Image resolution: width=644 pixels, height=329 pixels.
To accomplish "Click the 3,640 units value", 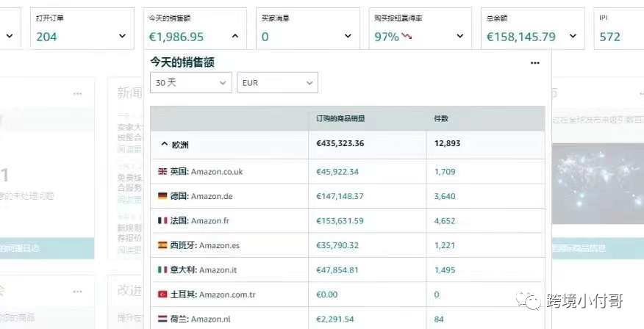I will click(445, 196).
